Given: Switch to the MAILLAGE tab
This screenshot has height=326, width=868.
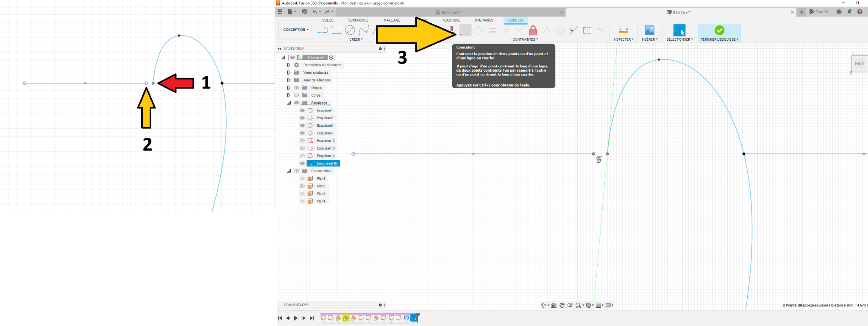Looking at the screenshot, I should click(x=392, y=20).
